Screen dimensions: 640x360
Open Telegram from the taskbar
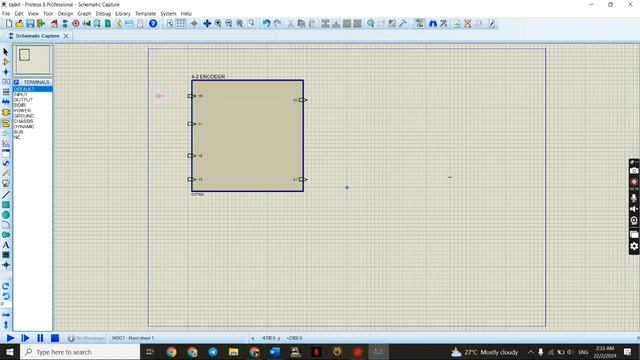[213, 352]
